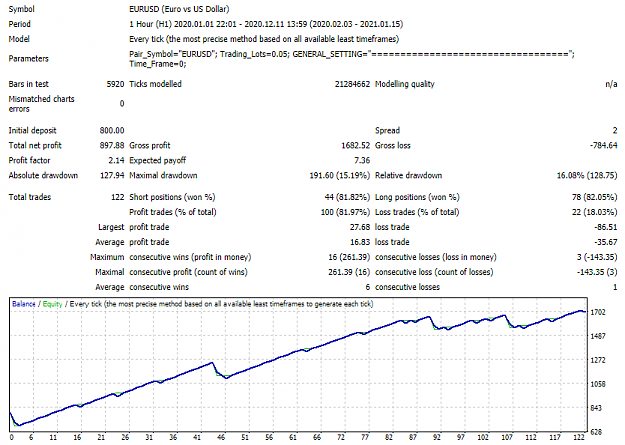
Task: Click the Period value starting '1 Hour (H1)'
Action: (x=266, y=24)
